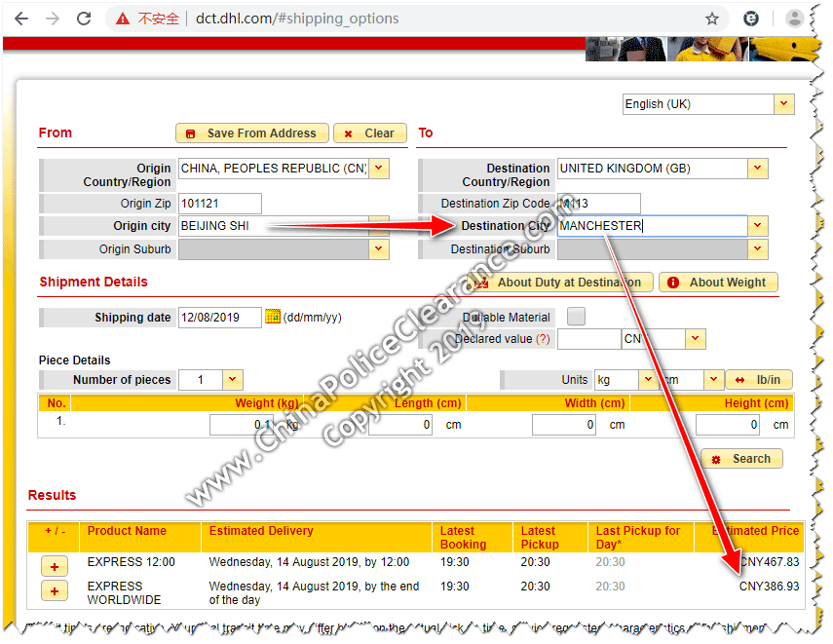Screen dimensions: 833x644
Task: Go back using the browser back arrow
Action: click(x=21, y=19)
